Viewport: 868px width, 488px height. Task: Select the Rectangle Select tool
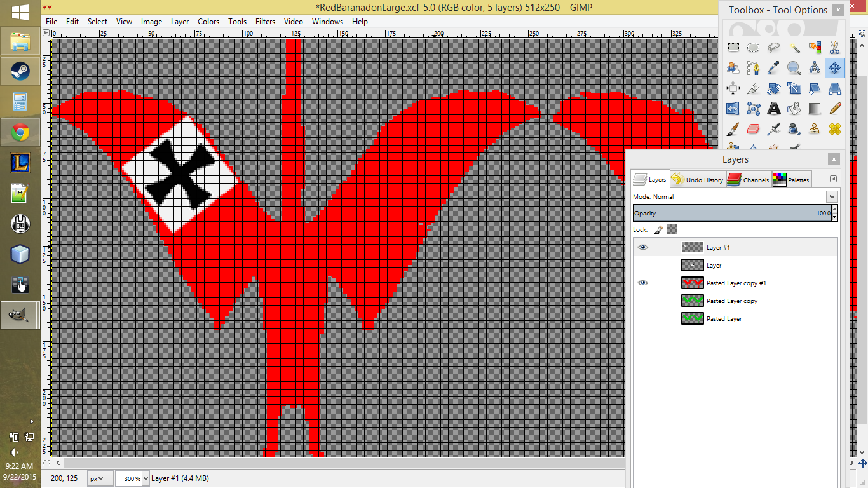733,47
